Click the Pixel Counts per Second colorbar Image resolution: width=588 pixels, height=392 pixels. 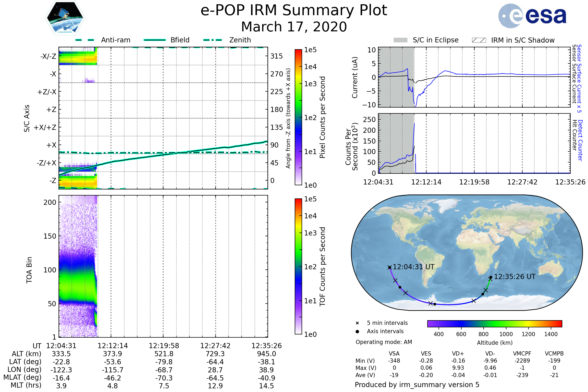pyautogui.click(x=298, y=117)
